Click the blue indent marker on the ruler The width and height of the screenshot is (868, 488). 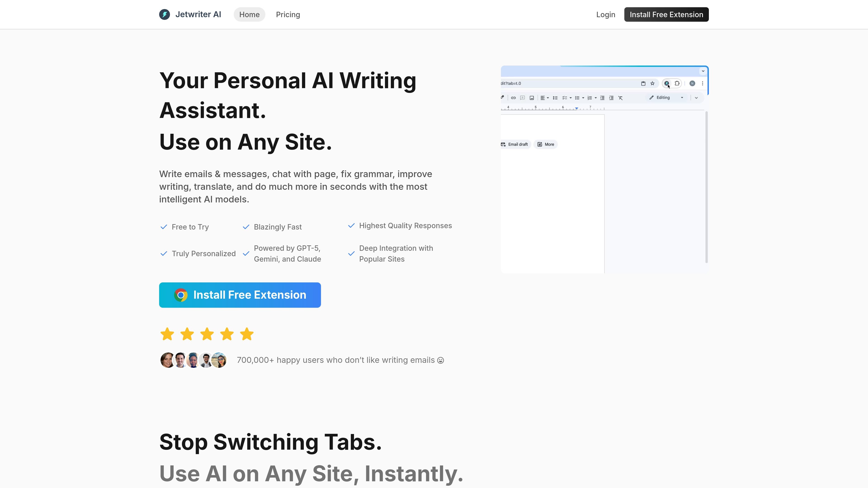pyautogui.click(x=577, y=108)
